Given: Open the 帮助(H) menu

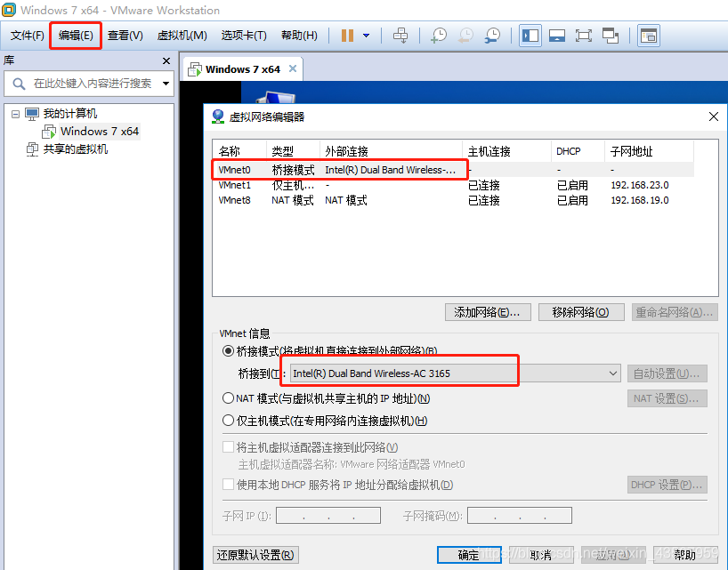Looking at the screenshot, I should (299, 36).
